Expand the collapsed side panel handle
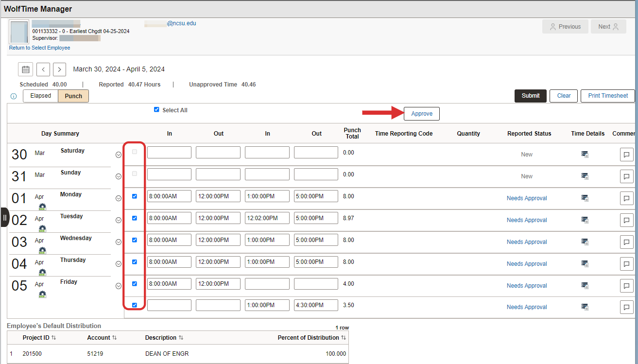This screenshot has width=638, height=364. tap(5, 217)
